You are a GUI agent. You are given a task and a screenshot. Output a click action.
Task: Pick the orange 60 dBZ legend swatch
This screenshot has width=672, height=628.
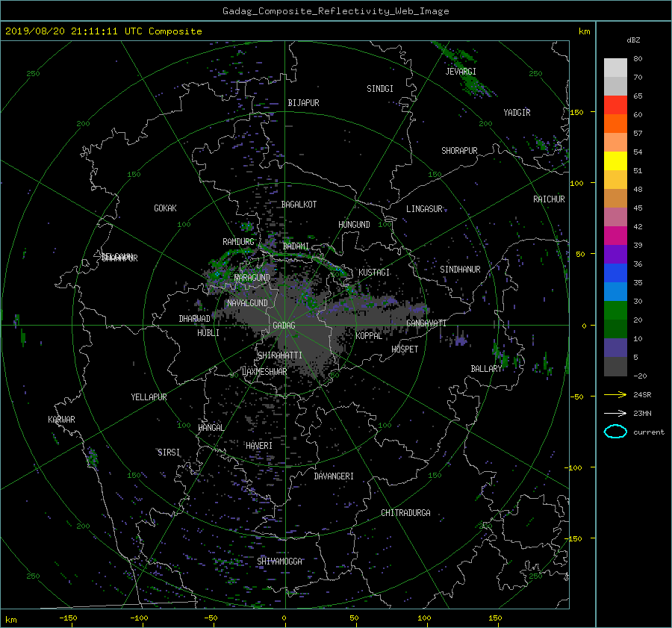pyautogui.click(x=615, y=123)
